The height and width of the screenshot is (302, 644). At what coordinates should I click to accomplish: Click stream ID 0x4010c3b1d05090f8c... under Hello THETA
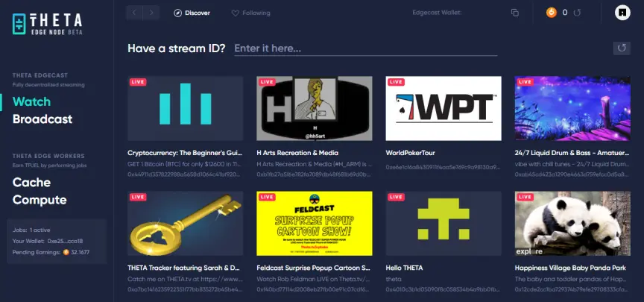(443, 289)
